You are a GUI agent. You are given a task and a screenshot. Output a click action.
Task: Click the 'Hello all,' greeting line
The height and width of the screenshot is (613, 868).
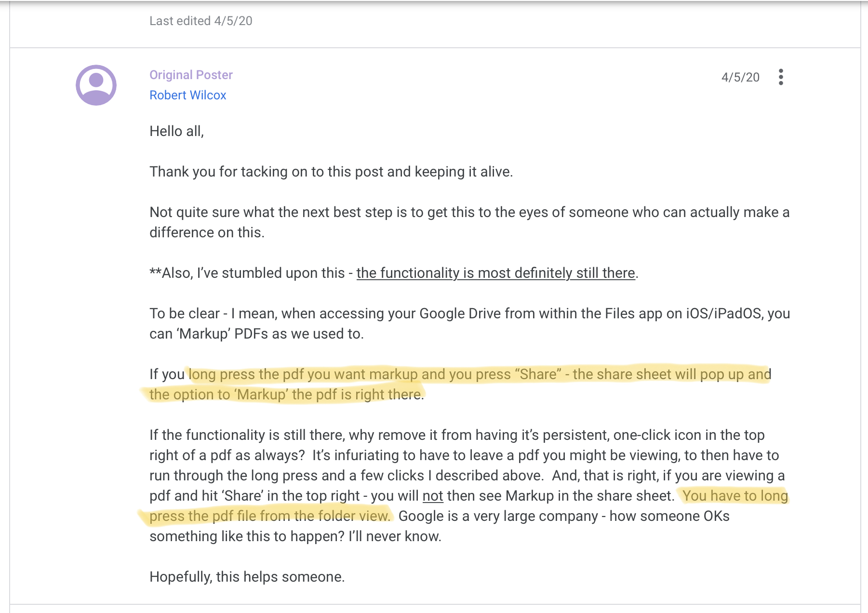coord(176,131)
